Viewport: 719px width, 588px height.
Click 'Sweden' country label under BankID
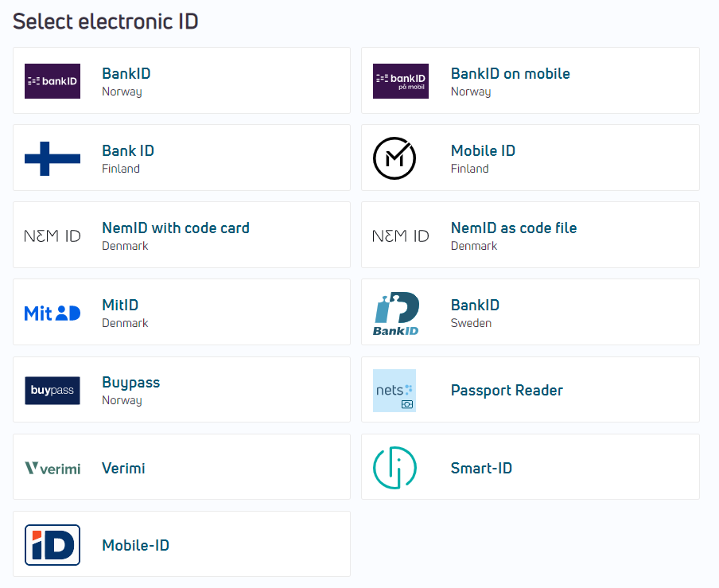[x=471, y=323]
